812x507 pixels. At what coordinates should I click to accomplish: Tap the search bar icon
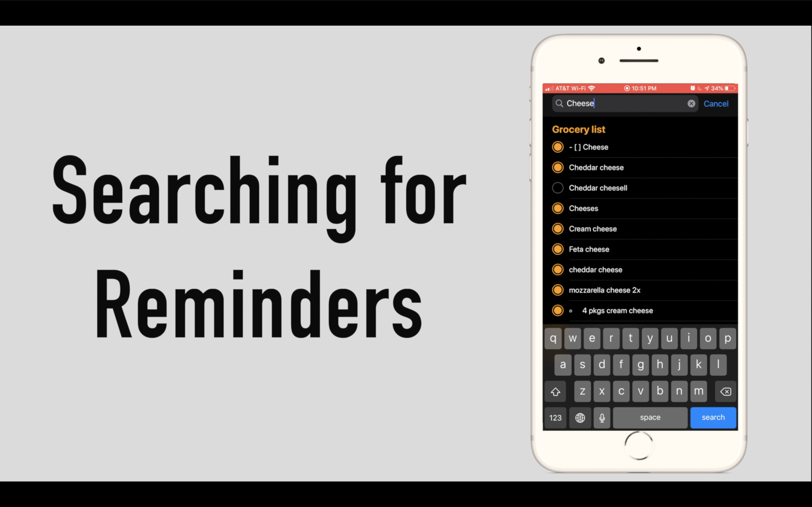[559, 103]
